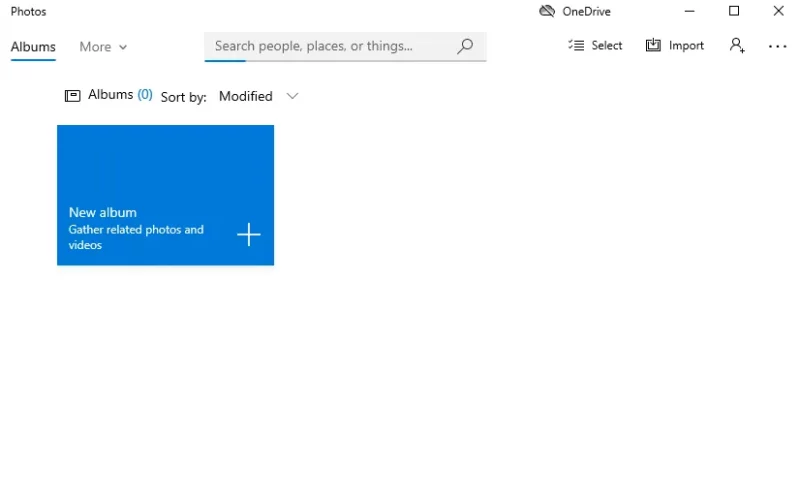The height and width of the screenshot is (500, 800).
Task: Click the Import button label
Action: click(x=686, y=45)
